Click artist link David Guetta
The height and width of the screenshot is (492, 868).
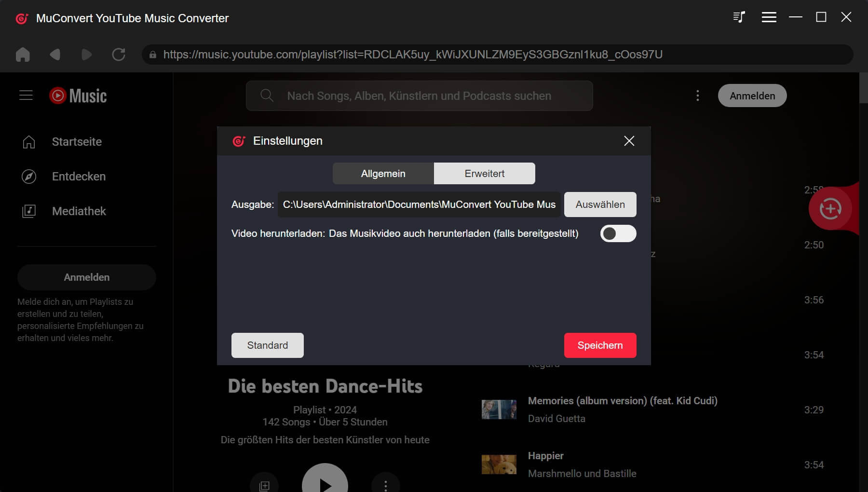[x=556, y=419]
